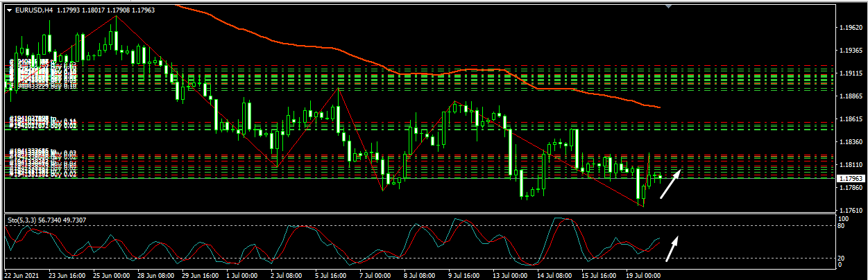Click the latest candlestick on the chart

(660, 177)
